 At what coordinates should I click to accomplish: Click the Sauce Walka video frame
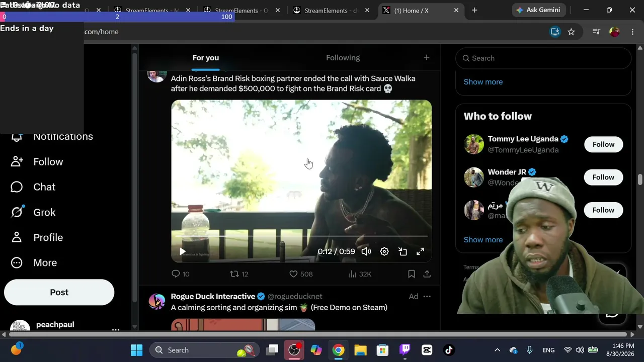(x=301, y=181)
